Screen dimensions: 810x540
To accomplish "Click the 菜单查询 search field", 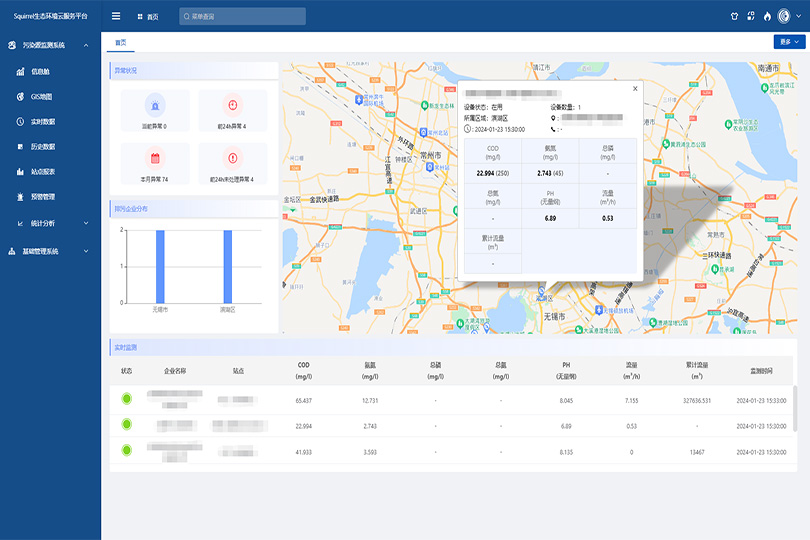I will pos(240,17).
